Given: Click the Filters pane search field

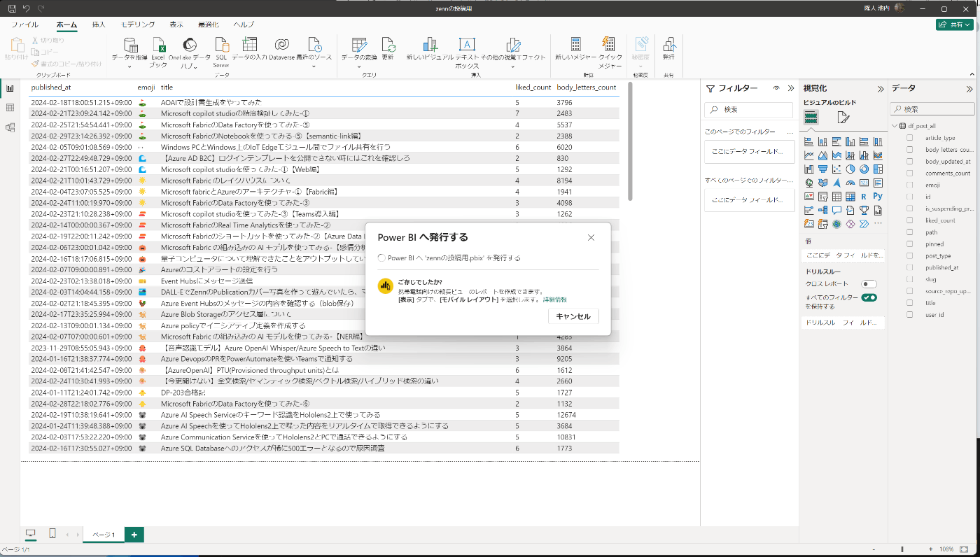Looking at the screenshot, I should (748, 110).
